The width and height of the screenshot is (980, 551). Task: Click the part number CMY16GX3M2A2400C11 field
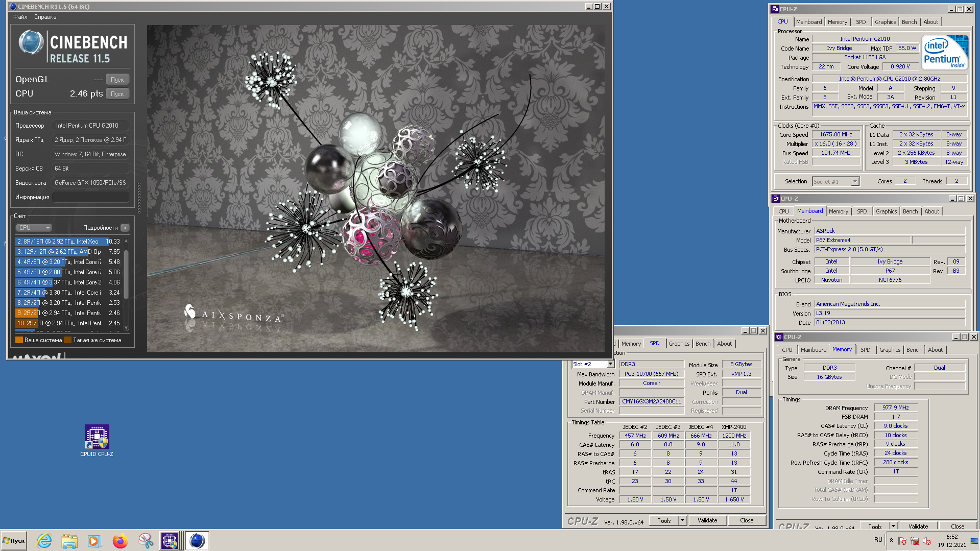[652, 402]
